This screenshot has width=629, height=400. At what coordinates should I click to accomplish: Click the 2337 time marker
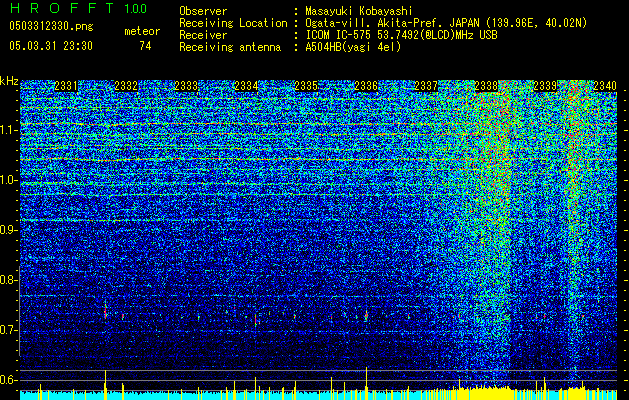pos(426,86)
